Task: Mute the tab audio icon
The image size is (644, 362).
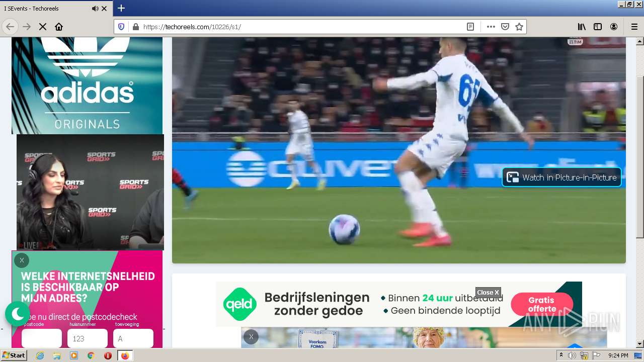Action: (x=95, y=9)
